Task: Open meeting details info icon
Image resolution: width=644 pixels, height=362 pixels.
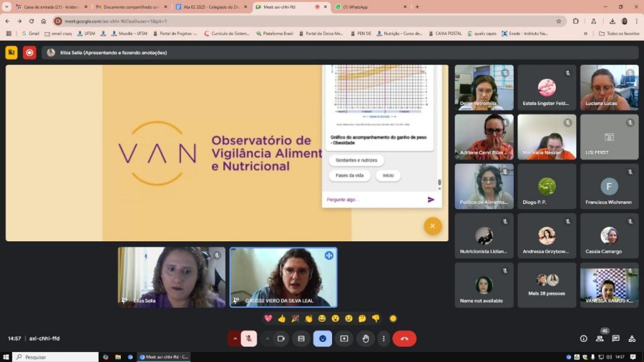Action: click(584, 339)
